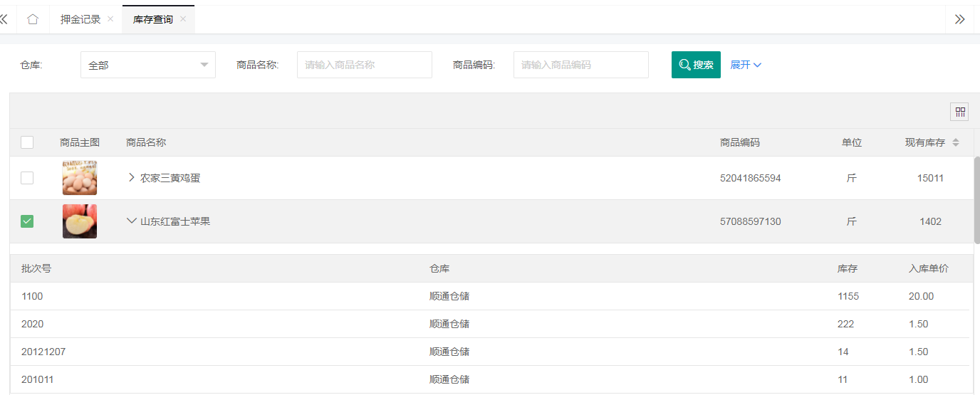Viewport: 980px width, 395px height.
Task: Click batch number 20121207
Action: [x=43, y=352]
